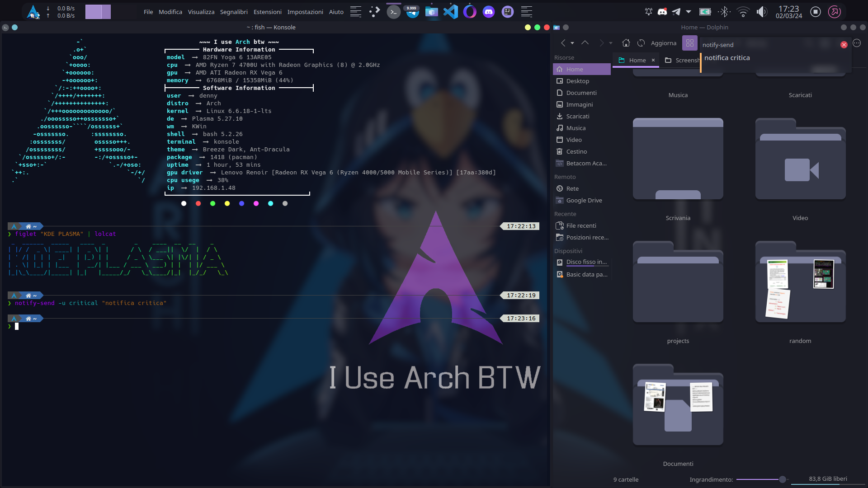The width and height of the screenshot is (868, 488).
Task: Select Documenti in the places sidebar
Action: coord(581,93)
